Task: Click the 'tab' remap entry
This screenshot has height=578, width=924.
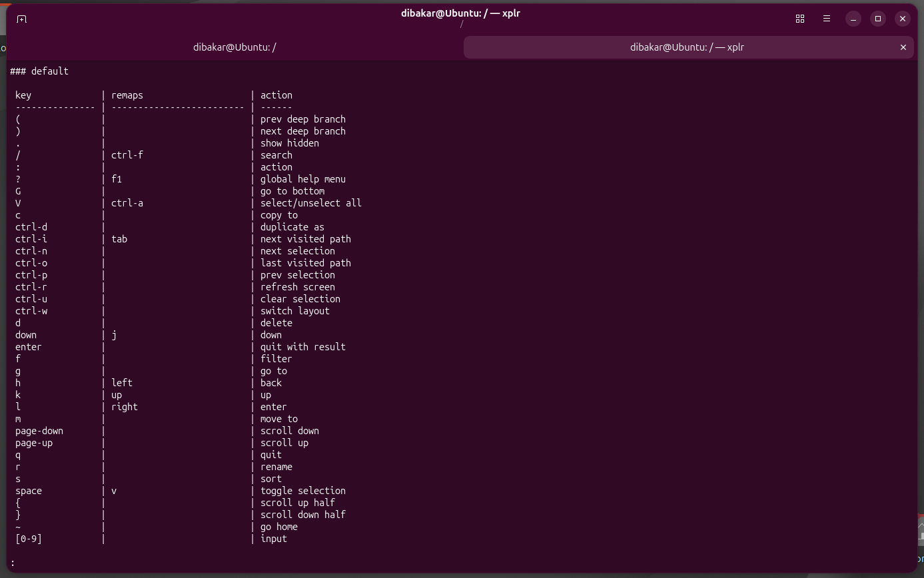Action: pos(119,239)
